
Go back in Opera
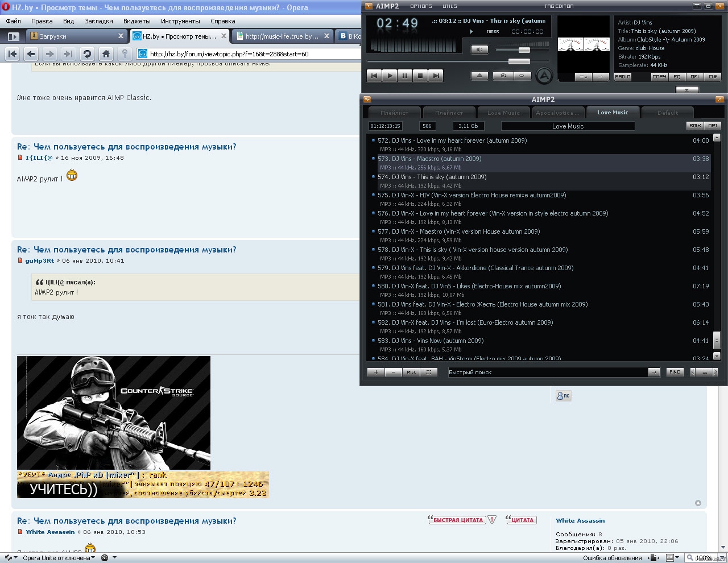pos(31,54)
